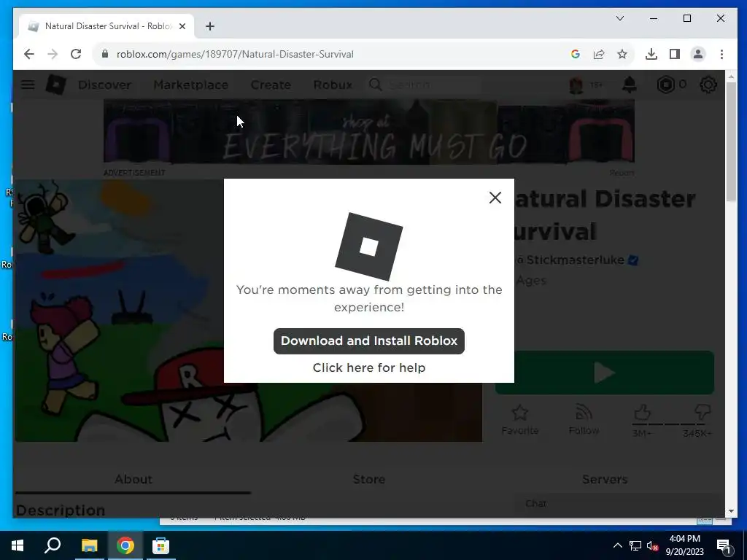The height and width of the screenshot is (560, 747).
Task: Open Windows taskbar search
Action: (53, 545)
